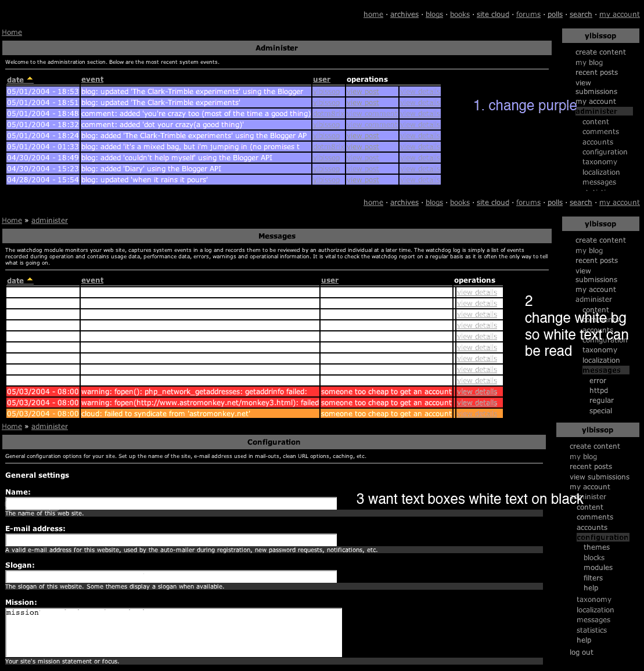The width and height of the screenshot is (644, 671).
Task: Open user ylbissop in the 05/01/2004 - 18:53 row
Action: tap(326, 92)
